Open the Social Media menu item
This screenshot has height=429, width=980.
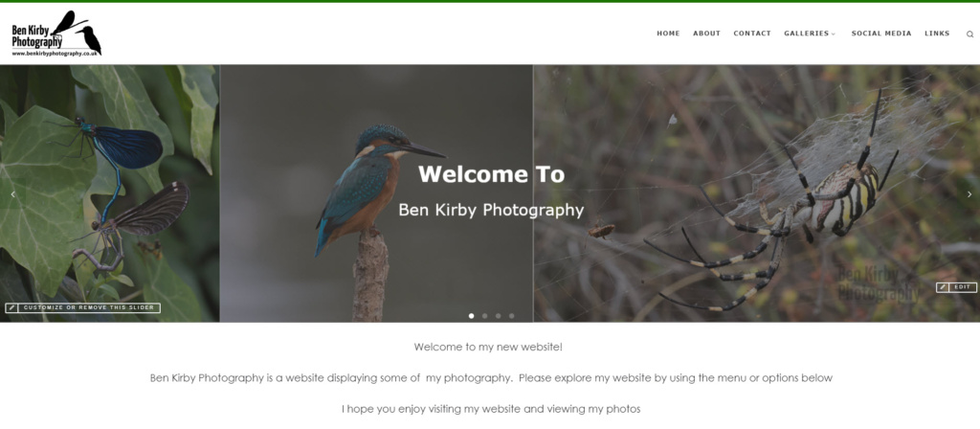point(881,34)
